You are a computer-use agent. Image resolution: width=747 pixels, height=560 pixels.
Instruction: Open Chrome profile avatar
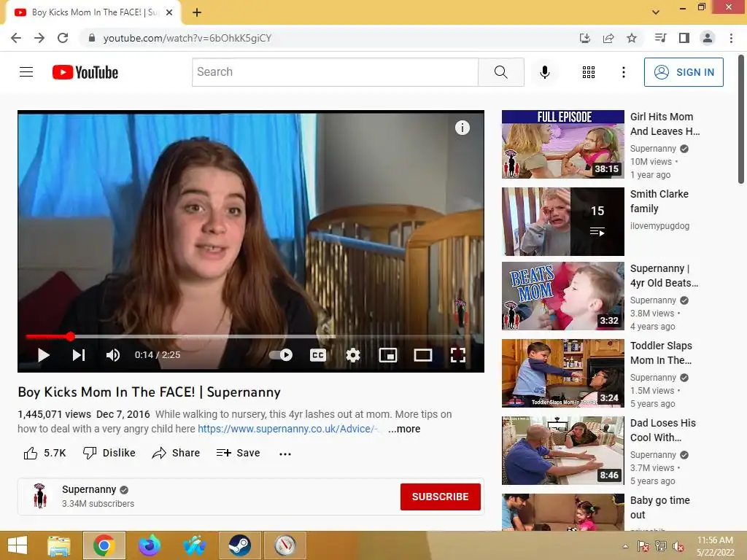[708, 38]
